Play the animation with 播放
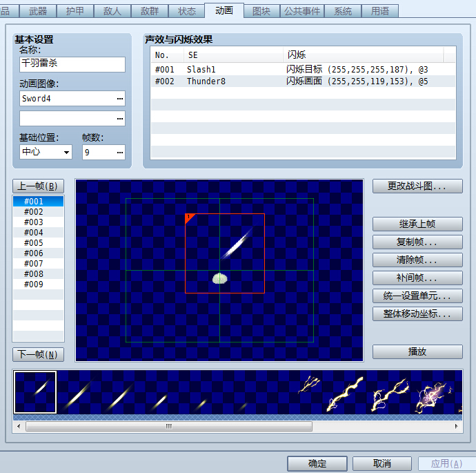This screenshot has height=473, width=476. [417, 351]
